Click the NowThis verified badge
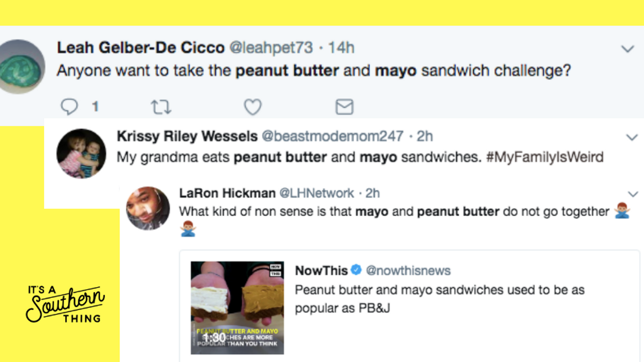The image size is (644, 362). click(356, 270)
